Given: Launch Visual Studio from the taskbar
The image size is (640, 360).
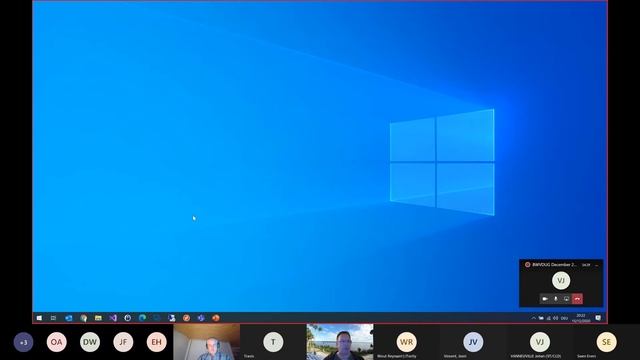Looking at the screenshot, I should pyautogui.click(x=113, y=318).
